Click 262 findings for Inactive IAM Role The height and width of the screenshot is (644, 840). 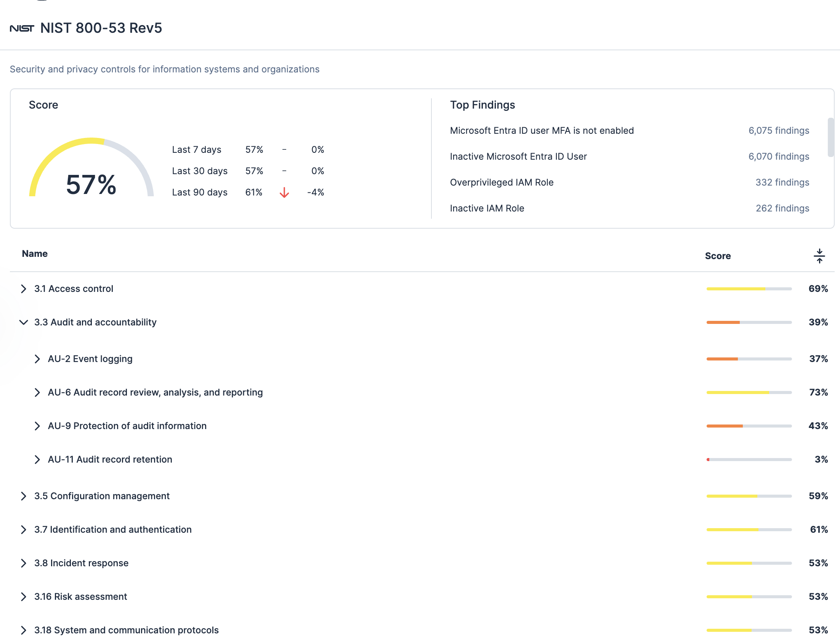coord(782,208)
